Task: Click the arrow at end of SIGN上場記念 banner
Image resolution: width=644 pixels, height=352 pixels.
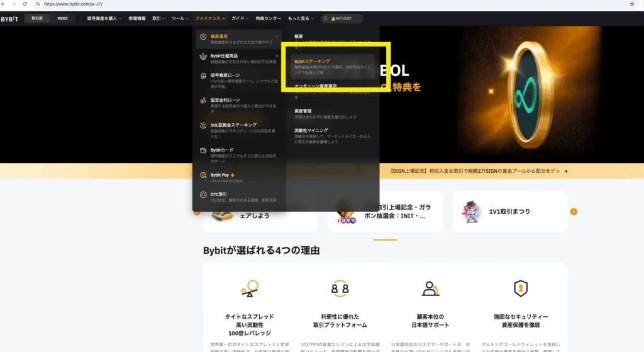Action: (566, 171)
